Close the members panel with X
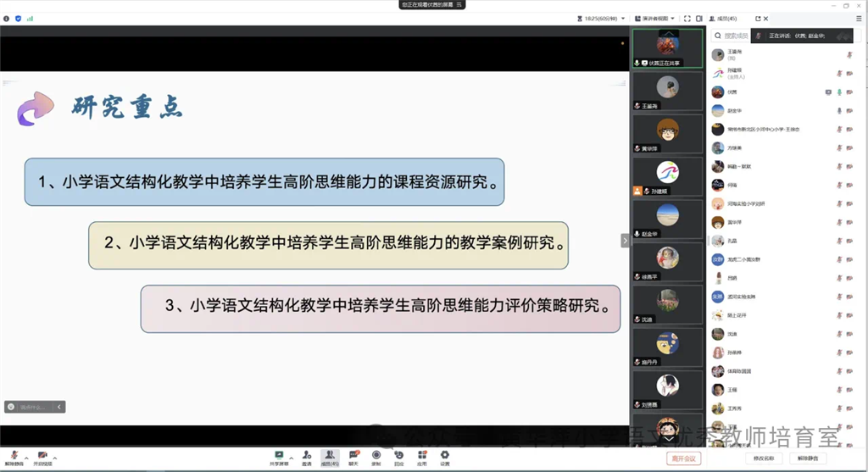868x472 pixels. 765,19
